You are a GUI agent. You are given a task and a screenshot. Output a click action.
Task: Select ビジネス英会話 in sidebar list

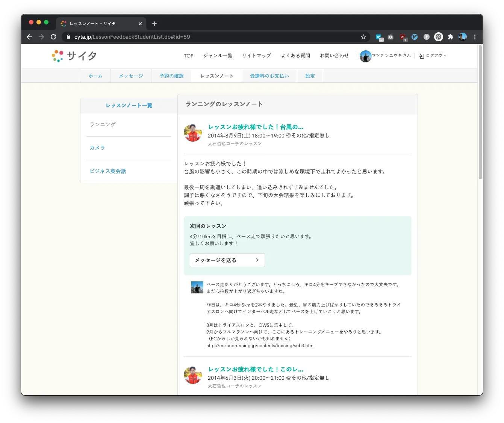point(108,171)
